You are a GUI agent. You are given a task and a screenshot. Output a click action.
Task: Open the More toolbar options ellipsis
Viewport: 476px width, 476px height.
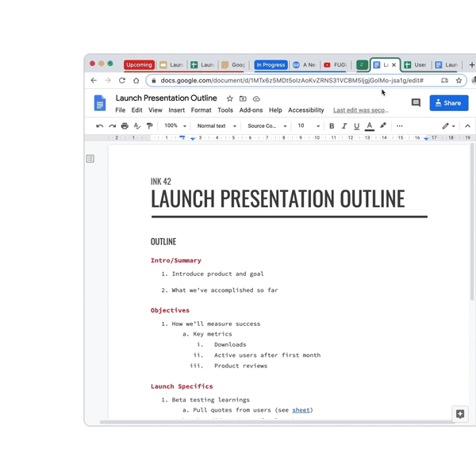400,126
